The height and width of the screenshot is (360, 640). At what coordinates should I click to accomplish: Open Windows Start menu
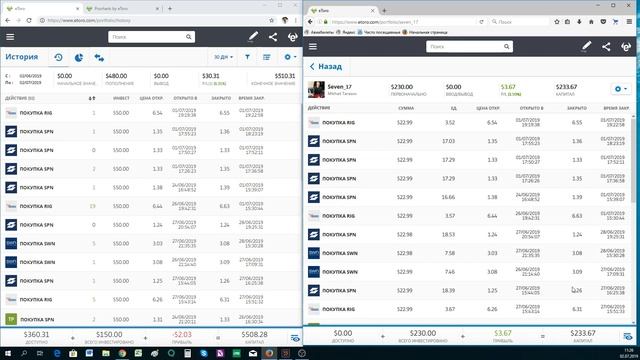tap(7, 353)
